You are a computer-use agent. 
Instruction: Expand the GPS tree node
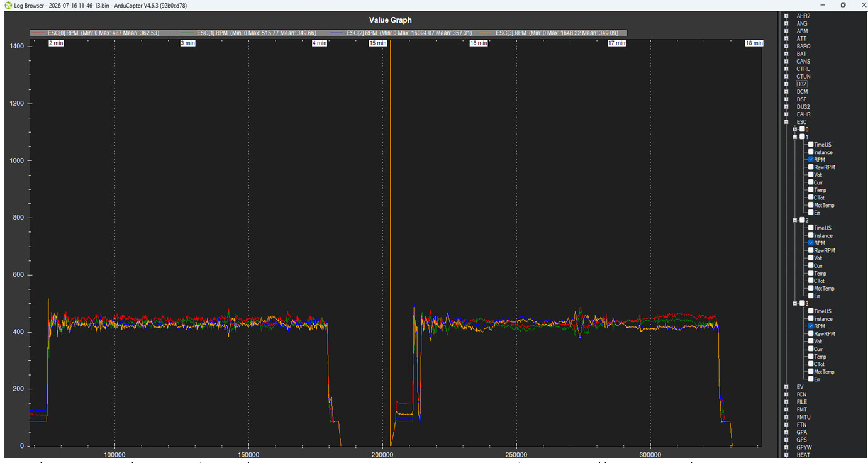[786, 440]
